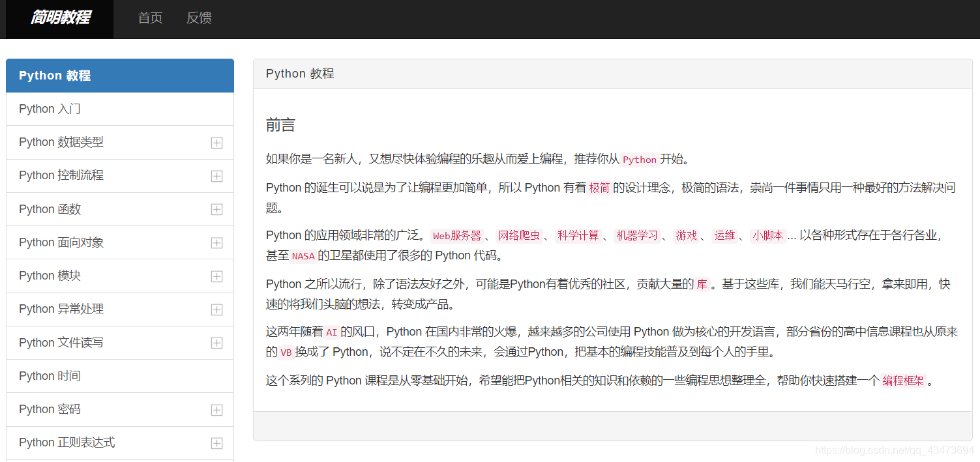Open the Python 密码 sidebar label
980x462 pixels.
point(50,409)
